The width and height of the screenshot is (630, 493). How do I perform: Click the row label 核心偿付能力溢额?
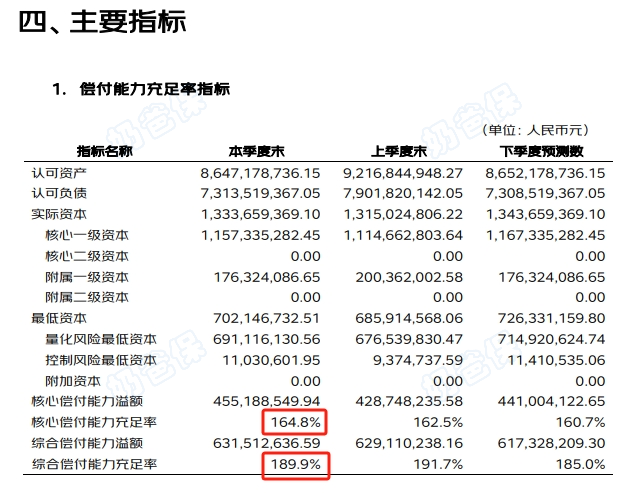point(87,401)
